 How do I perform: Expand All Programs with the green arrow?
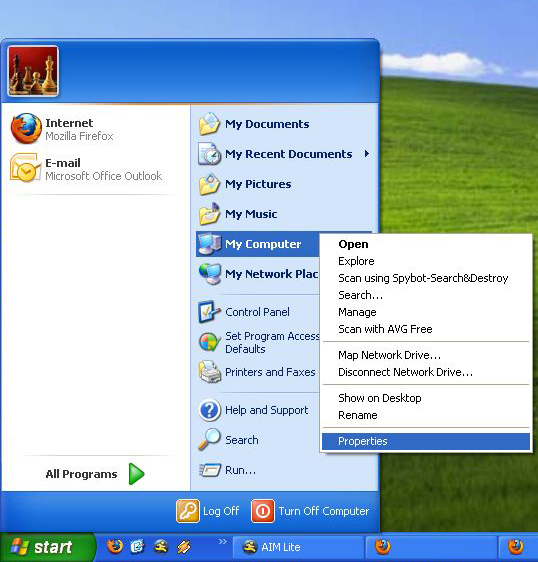(x=136, y=474)
